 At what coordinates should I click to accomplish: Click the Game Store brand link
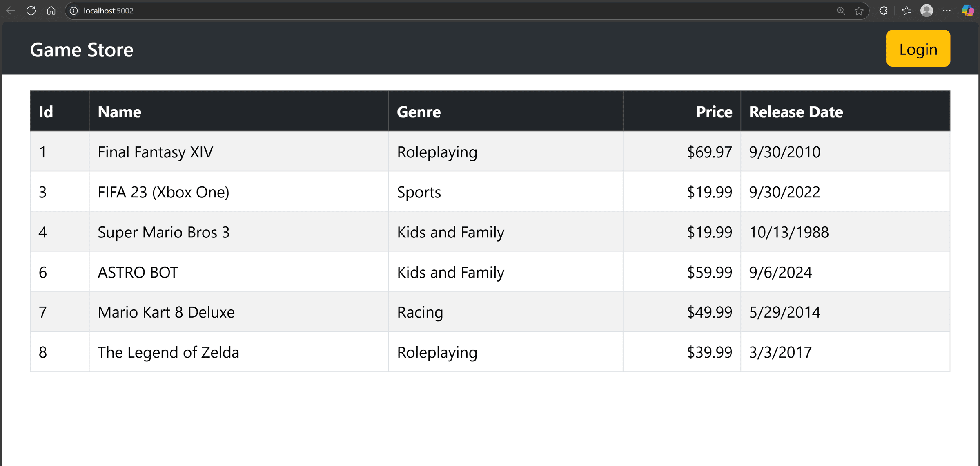coord(82,49)
